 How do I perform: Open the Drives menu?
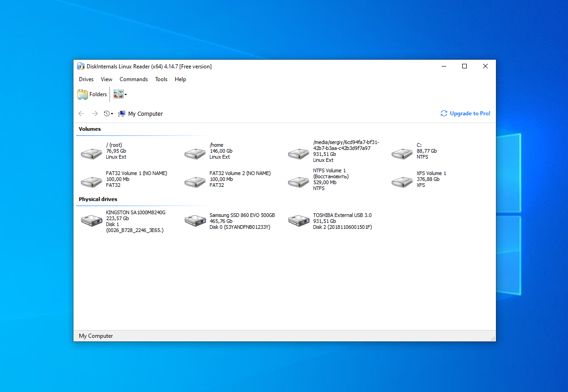pos(86,79)
